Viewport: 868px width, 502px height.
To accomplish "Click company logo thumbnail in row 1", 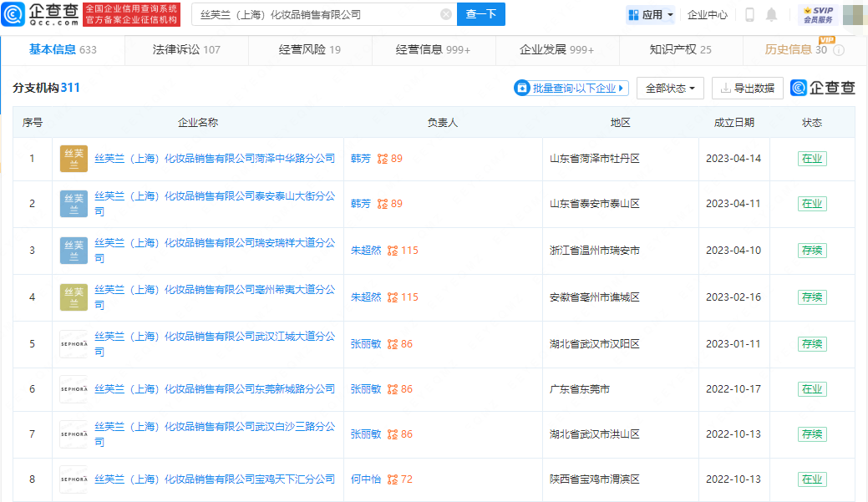I will 74,159.
